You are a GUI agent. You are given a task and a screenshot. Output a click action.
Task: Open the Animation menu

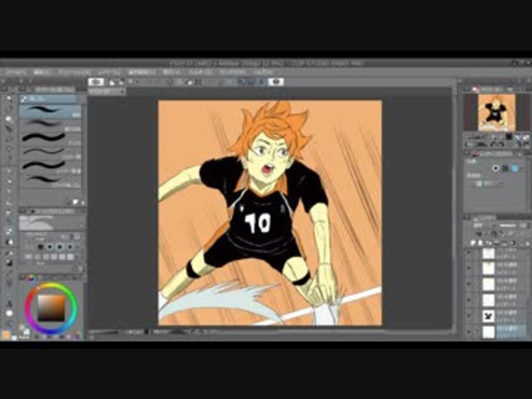[x=75, y=72]
